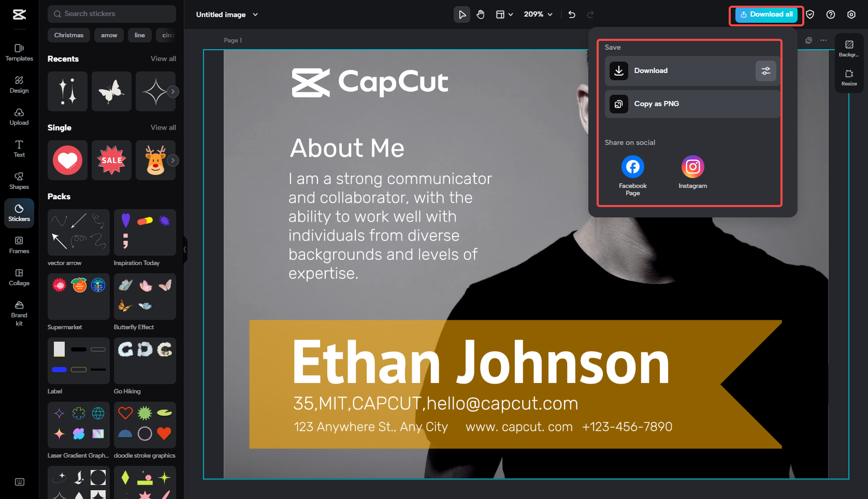This screenshot has width=868, height=499.
Task: Open download settings sliders icon
Action: [766, 71]
